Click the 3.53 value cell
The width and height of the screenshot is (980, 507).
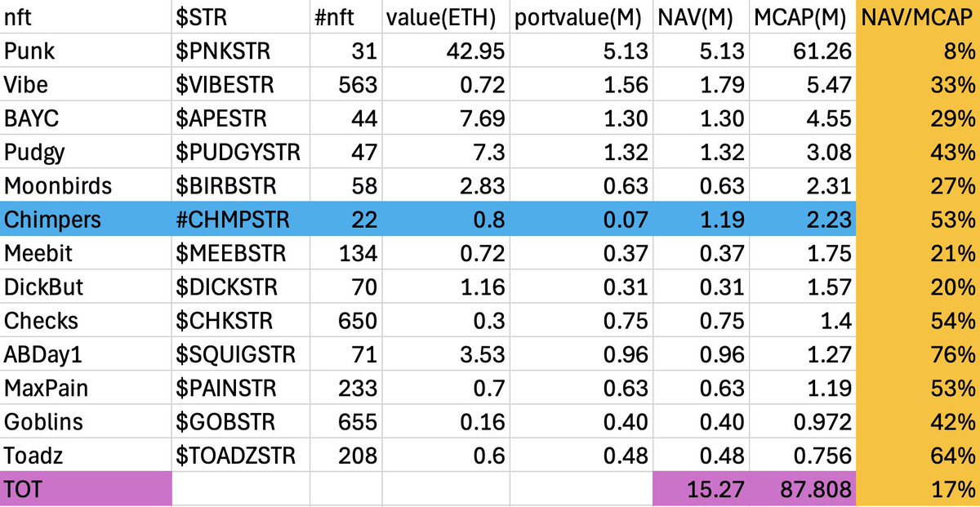click(446, 354)
